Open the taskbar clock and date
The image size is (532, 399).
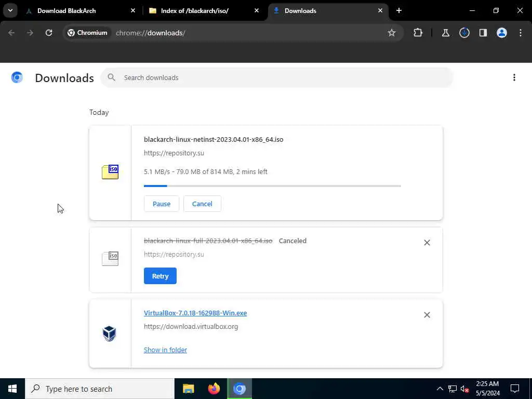(x=487, y=389)
